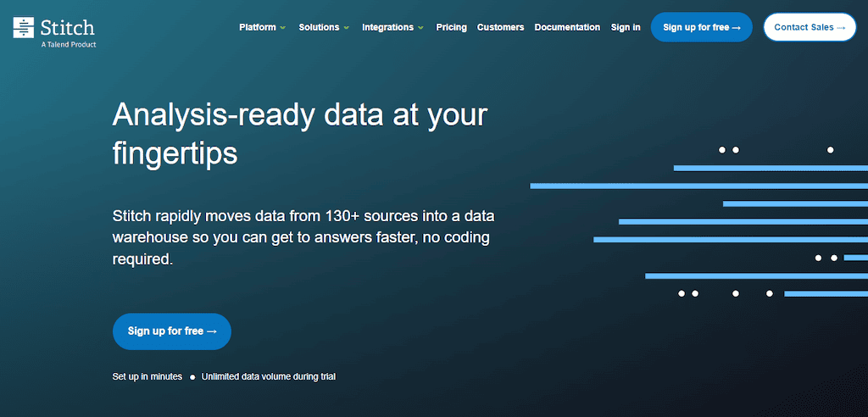The image size is (868, 417).
Task: Open the Customers page
Action: click(x=500, y=27)
